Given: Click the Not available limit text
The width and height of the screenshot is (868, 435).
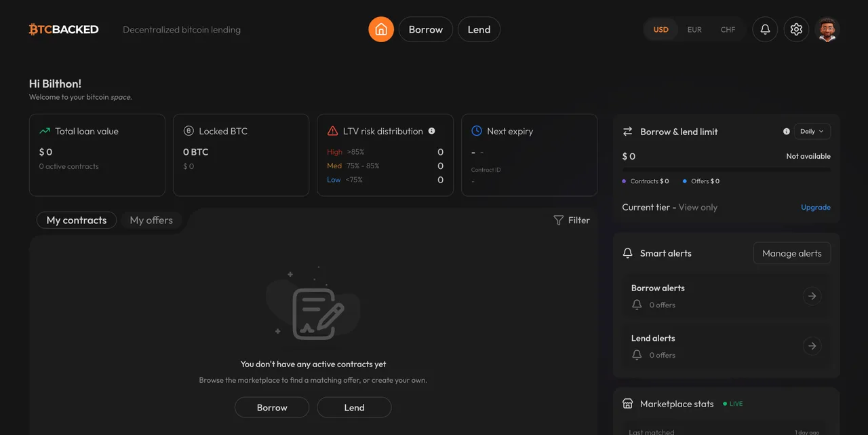Looking at the screenshot, I should coord(808,156).
